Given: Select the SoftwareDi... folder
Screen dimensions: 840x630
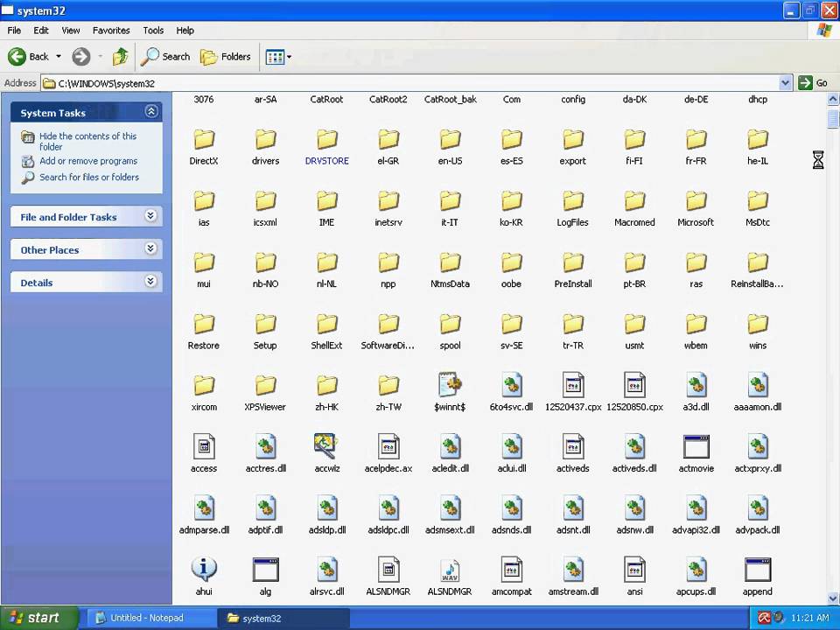Looking at the screenshot, I should (388, 332).
